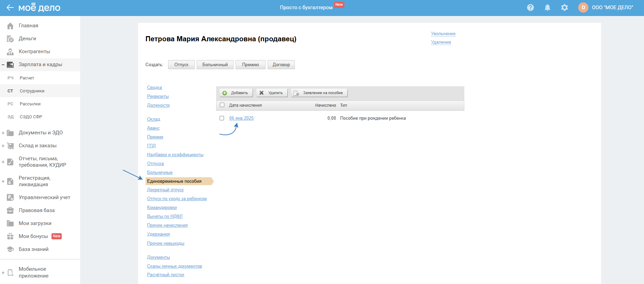Open the Расчётный листок section
This screenshot has height=284, width=644.
click(166, 275)
